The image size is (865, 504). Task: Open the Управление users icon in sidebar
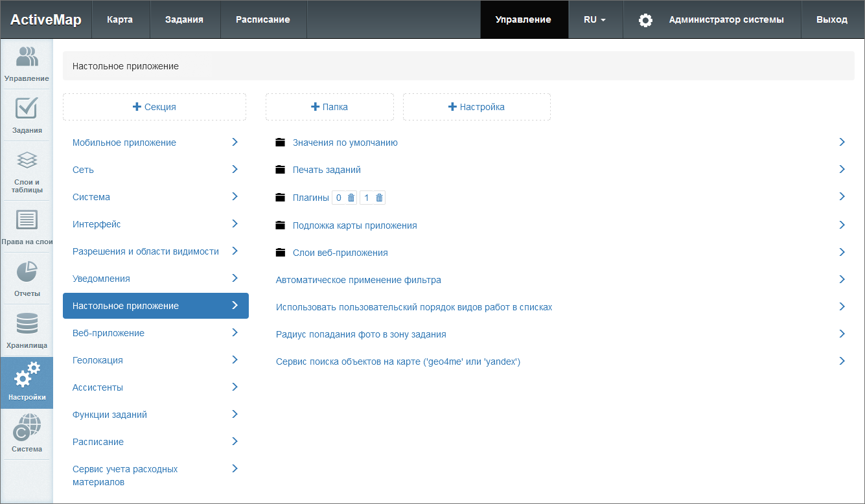tap(27, 57)
